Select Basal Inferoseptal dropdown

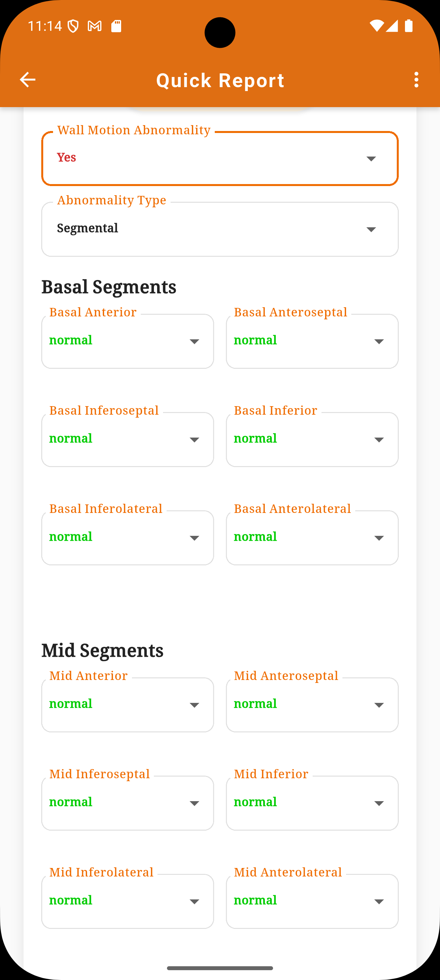coord(127,440)
